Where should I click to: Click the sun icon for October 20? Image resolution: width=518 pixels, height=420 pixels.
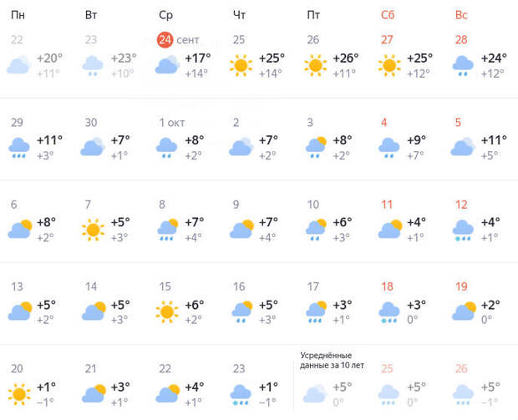click(20, 393)
